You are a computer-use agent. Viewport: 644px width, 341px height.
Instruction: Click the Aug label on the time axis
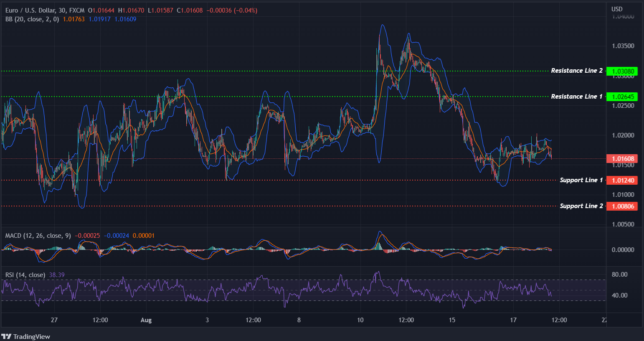(146, 320)
